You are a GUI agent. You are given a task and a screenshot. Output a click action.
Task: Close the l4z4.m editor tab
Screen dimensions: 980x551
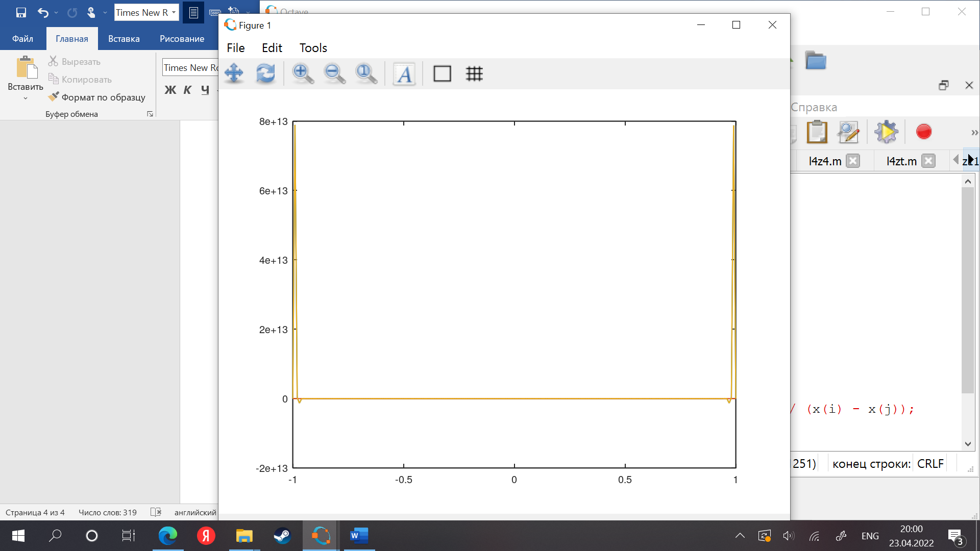pyautogui.click(x=853, y=161)
